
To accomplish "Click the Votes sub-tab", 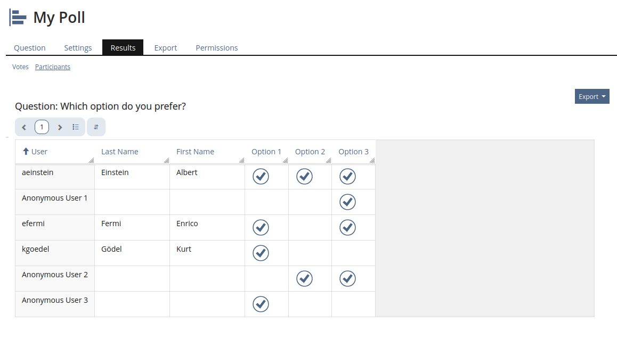I will (x=20, y=67).
